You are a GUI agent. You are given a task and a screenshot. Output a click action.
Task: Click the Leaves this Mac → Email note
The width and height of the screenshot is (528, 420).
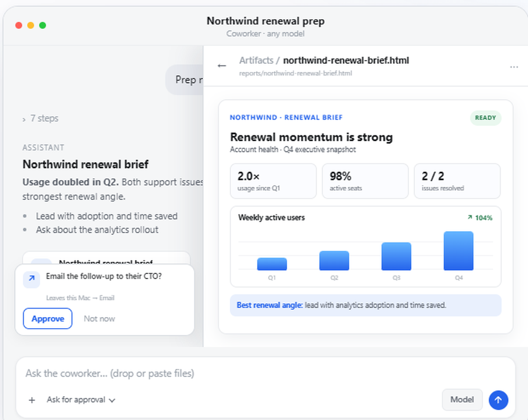pos(80,298)
